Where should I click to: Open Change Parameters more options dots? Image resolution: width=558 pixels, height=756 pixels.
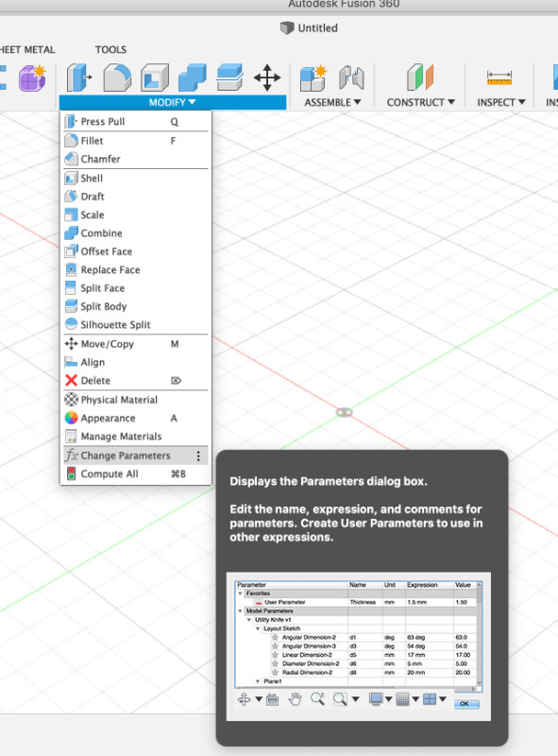[198, 455]
